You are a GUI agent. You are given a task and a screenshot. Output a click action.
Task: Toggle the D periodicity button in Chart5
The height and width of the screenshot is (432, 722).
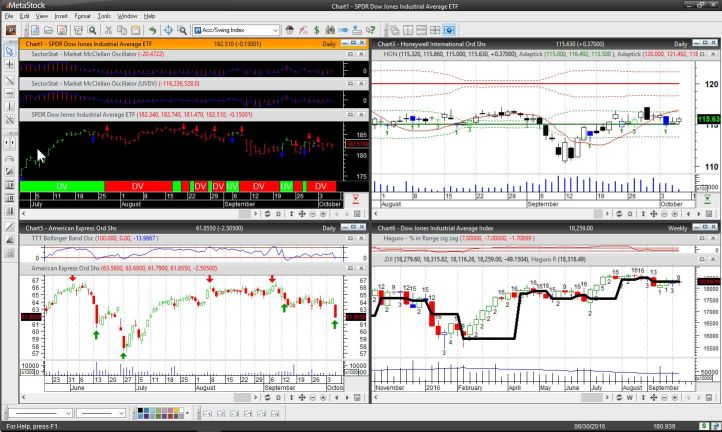(278, 397)
